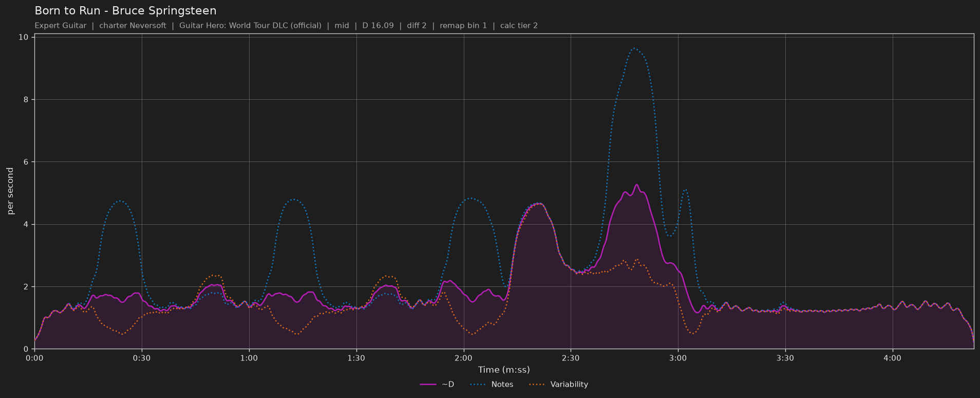Click the 0:00 x-axis tick label
This screenshot has height=398, width=980.
(x=34, y=358)
